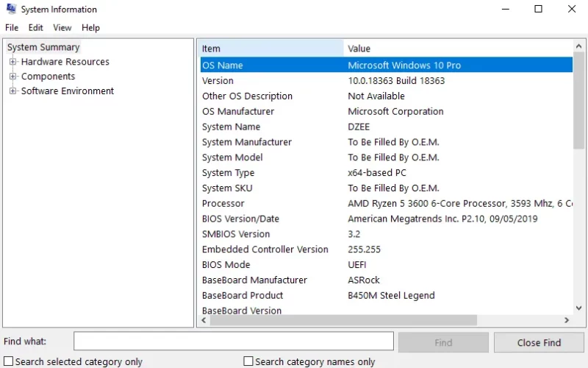The height and width of the screenshot is (368, 588).
Task: Click the Close Find button
Action: pos(539,342)
